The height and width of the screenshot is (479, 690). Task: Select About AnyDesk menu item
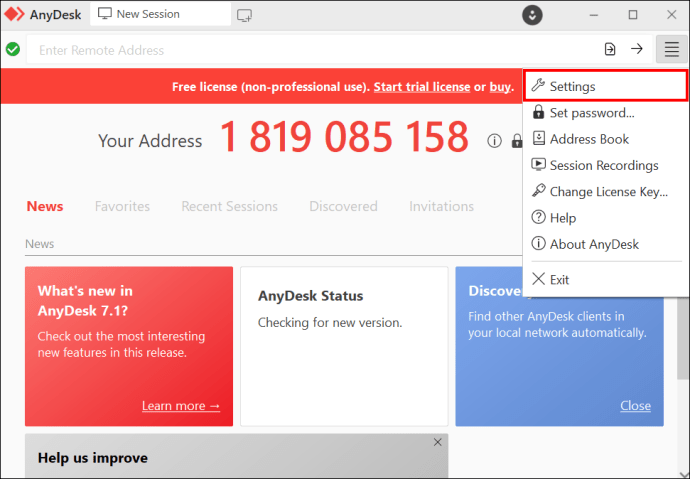pyautogui.click(x=606, y=244)
